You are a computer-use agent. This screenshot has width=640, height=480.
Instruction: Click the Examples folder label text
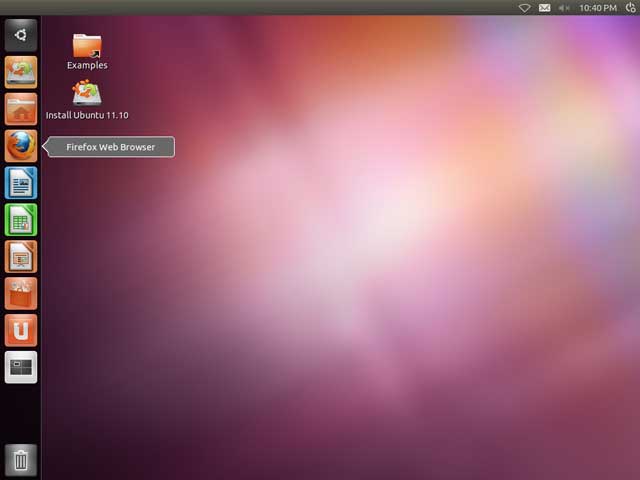(87, 65)
